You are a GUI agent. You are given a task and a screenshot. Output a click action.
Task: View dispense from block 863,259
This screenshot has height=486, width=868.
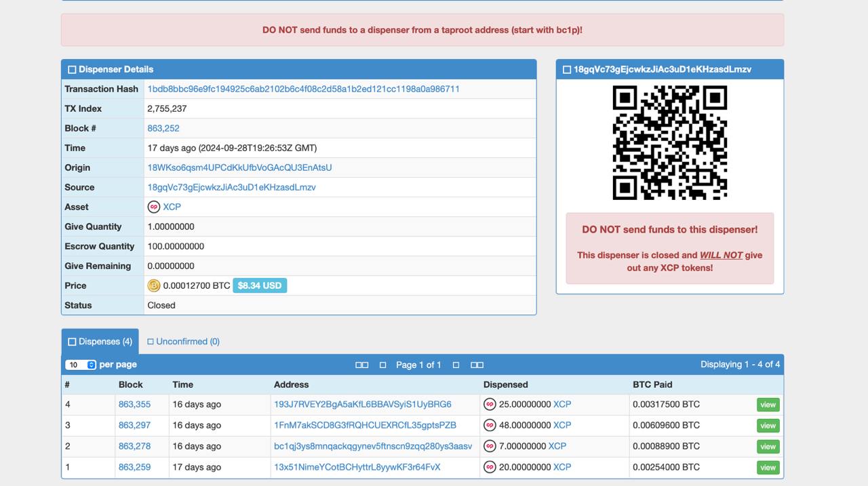(768, 468)
